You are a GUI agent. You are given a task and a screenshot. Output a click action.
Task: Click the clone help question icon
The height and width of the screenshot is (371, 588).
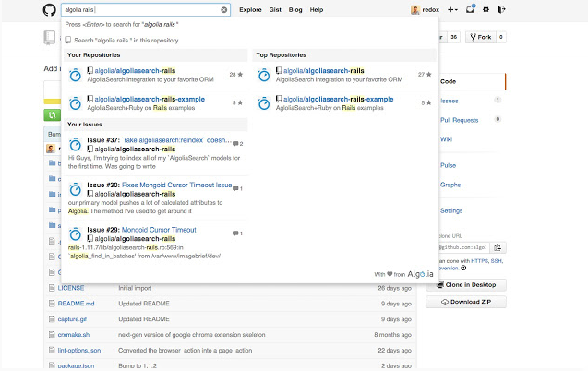(463, 268)
